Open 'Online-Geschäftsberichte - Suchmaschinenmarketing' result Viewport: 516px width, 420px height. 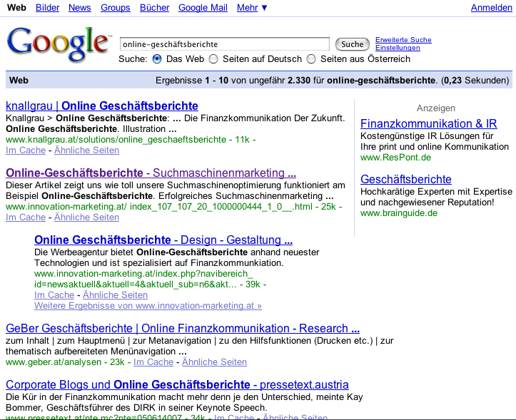click(x=151, y=173)
